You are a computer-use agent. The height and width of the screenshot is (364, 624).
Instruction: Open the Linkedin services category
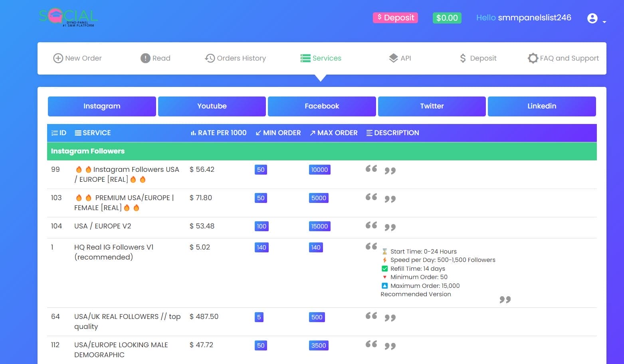point(542,106)
